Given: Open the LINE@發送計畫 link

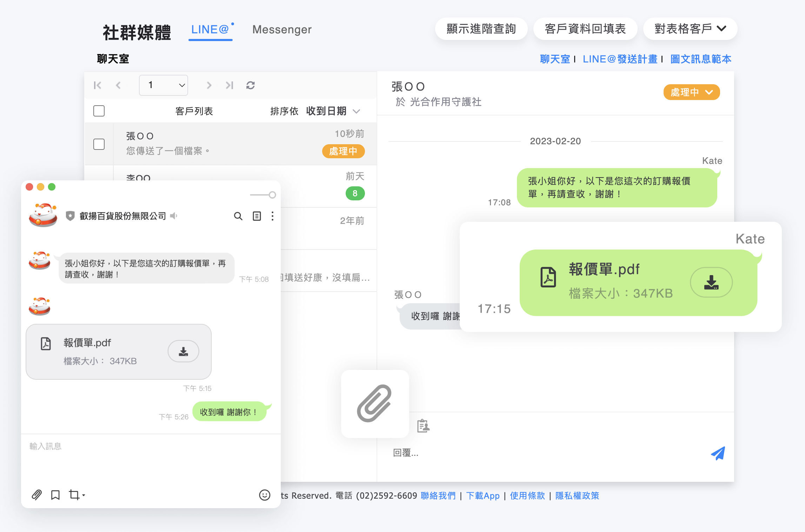Looking at the screenshot, I should [x=620, y=59].
